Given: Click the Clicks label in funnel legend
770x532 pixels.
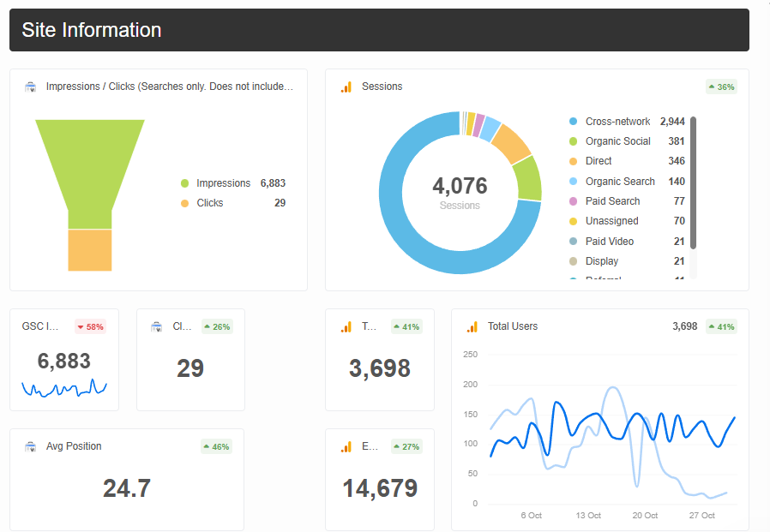Looking at the screenshot, I should click(x=210, y=203).
